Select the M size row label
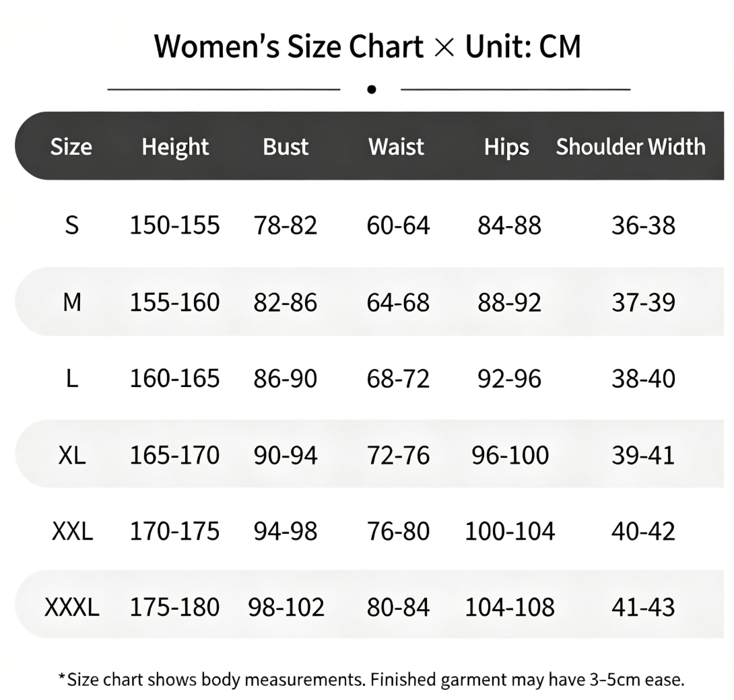 click(x=72, y=302)
